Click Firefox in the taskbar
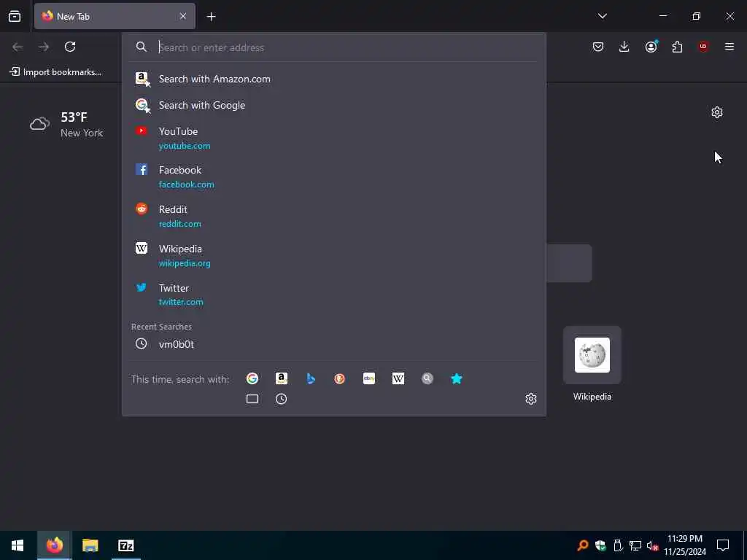The width and height of the screenshot is (747, 560). (x=54, y=545)
